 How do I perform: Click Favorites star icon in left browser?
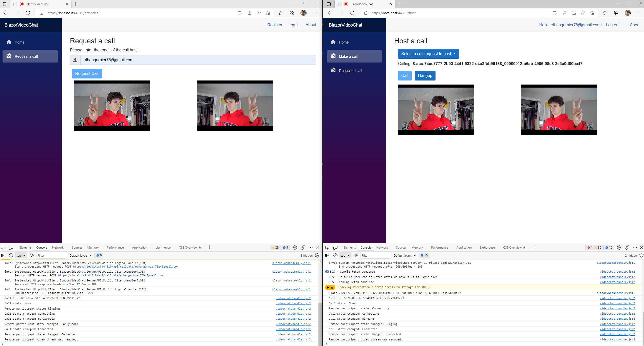(281, 13)
